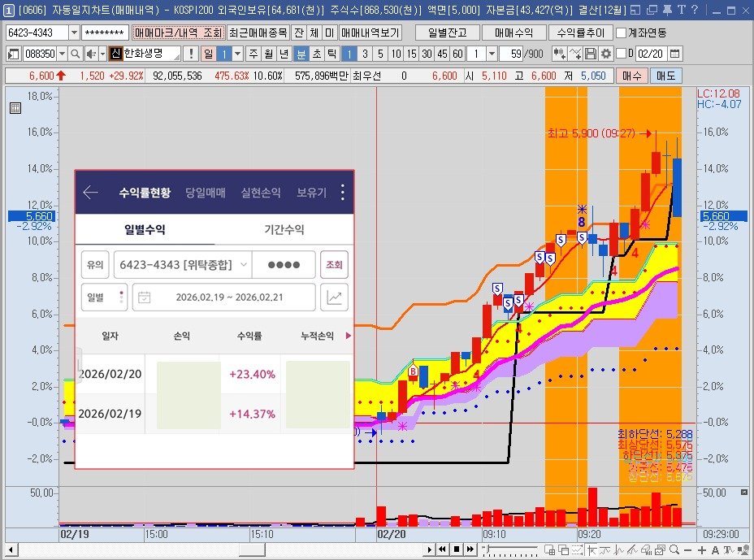The height and width of the screenshot is (560, 754).
Task: Click the magnifier search icon next to stock code
Action: pos(75,54)
